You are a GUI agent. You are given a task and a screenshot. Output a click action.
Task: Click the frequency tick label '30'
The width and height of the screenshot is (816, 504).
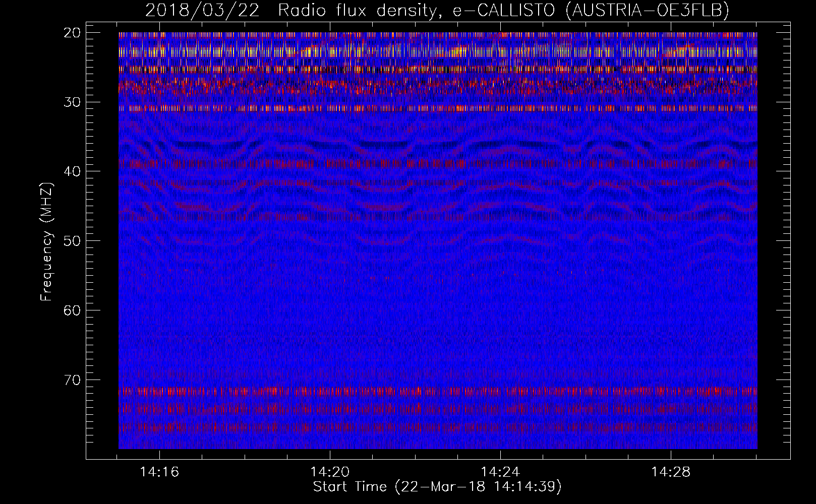(x=72, y=102)
